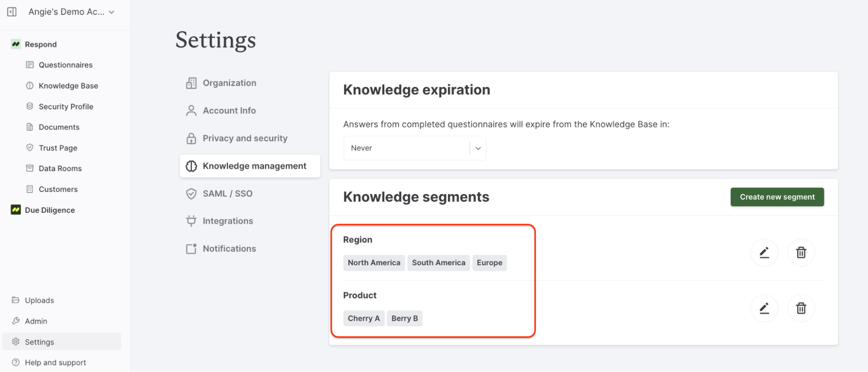Image resolution: width=868 pixels, height=372 pixels.
Task: Click the Integrations plug icon
Action: pyautogui.click(x=191, y=221)
